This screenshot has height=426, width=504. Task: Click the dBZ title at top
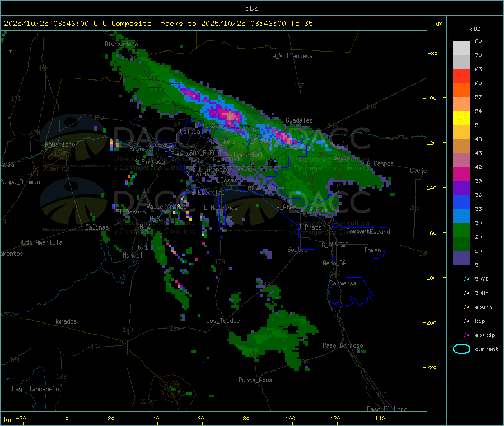click(x=251, y=8)
